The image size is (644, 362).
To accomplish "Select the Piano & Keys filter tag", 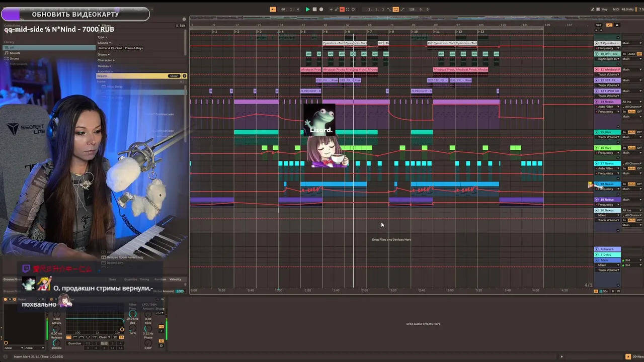I will click(x=134, y=48).
